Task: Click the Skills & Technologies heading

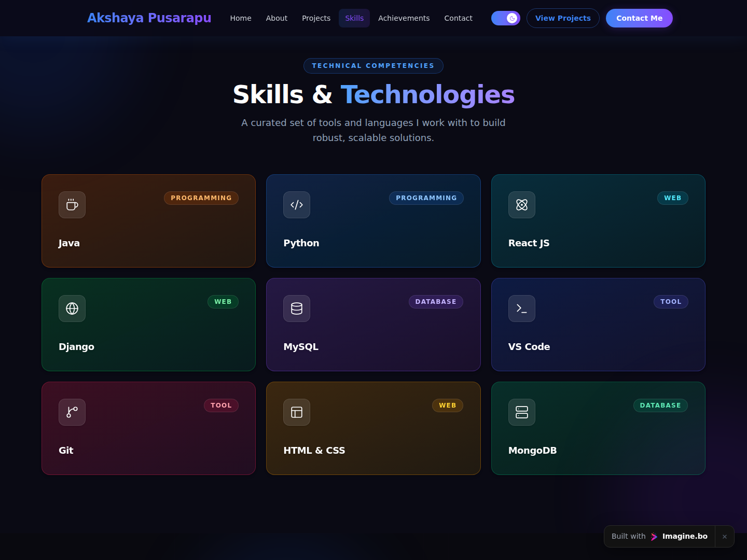Action: 374,94
